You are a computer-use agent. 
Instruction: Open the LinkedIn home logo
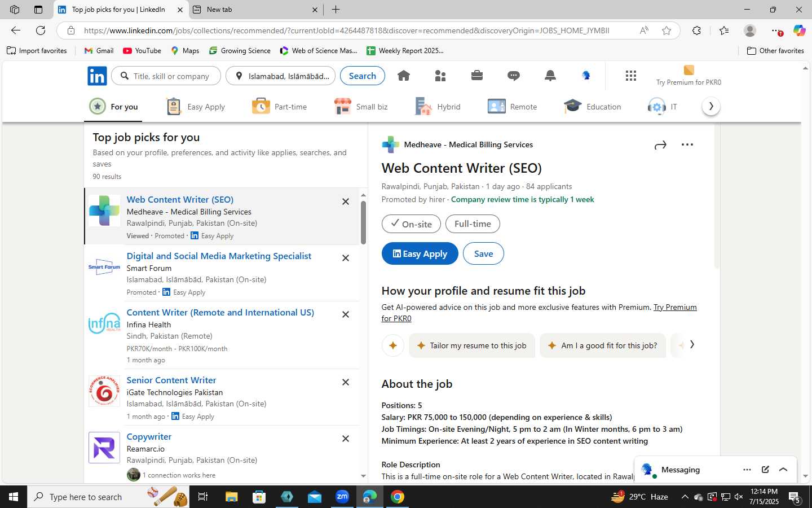click(97, 76)
